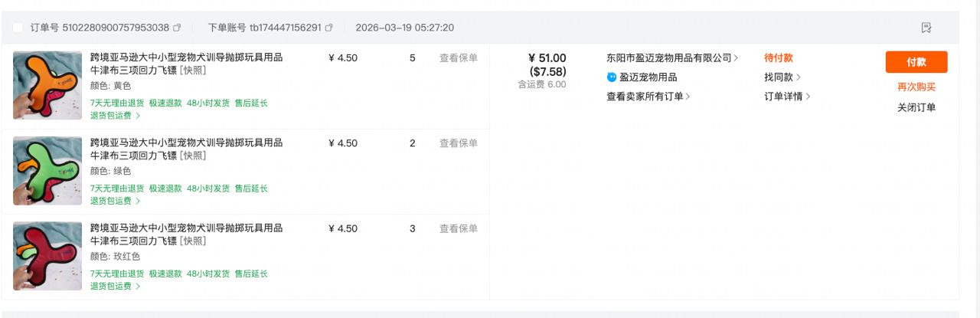Viewport: 980px width, 318px height.
Task: Click the blue Wangwang chat icon
Action: pyautogui.click(x=612, y=77)
